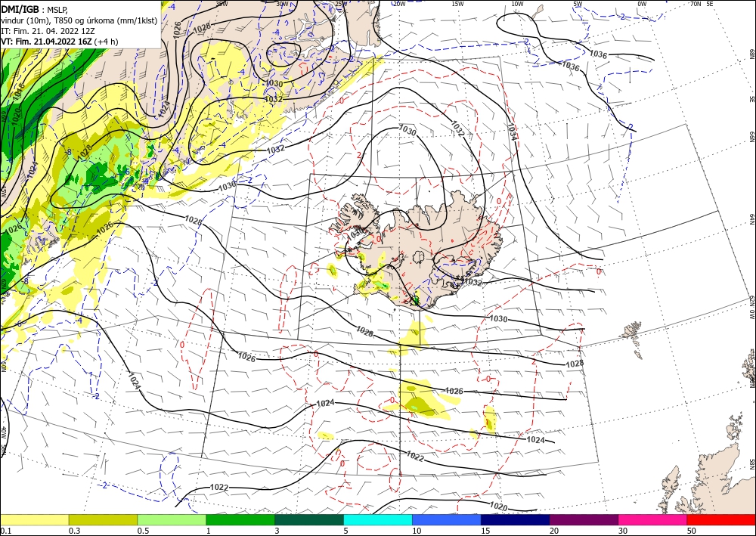The width and height of the screenshot is (756, 536).
Task: Click the '0.3' legend value
Action: [74, 531]
